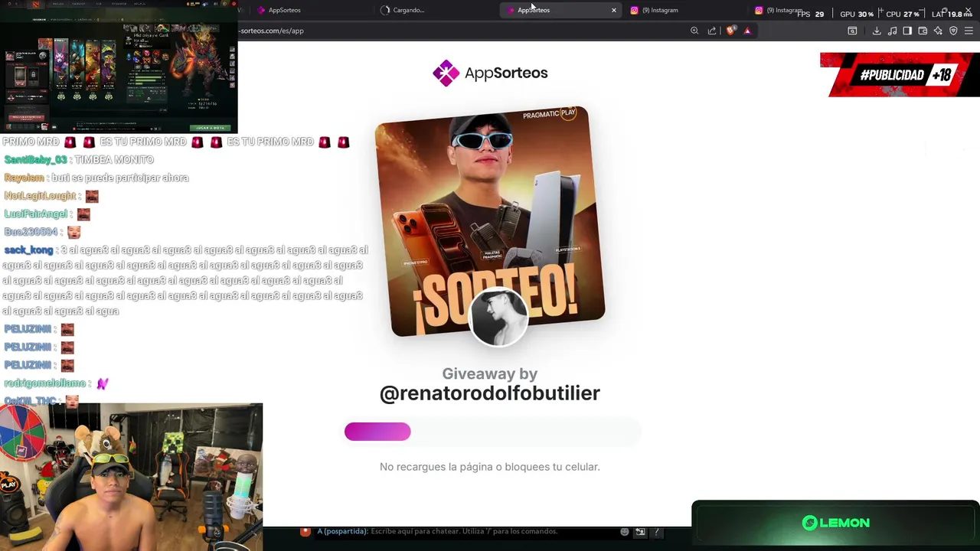This screenshot has width=980, height=551.
Task: Click the chat options icon beside the smiley
Action: (640, 531)
